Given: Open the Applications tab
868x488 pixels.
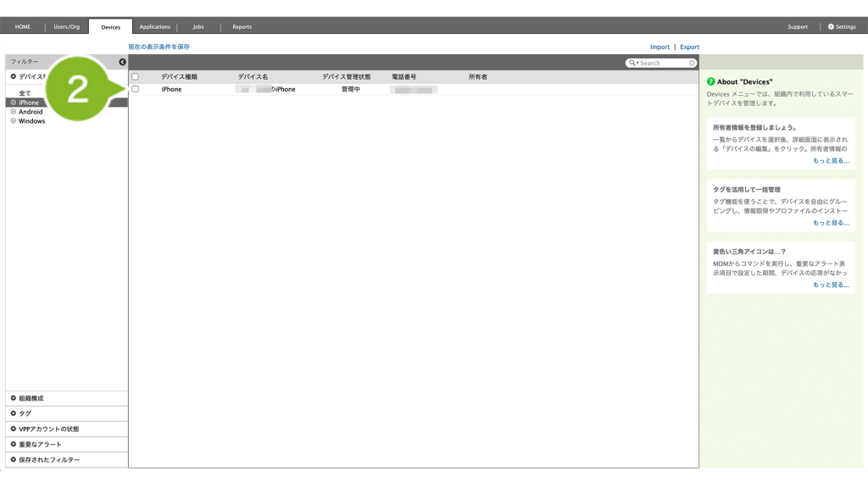Looking at the screenshot, I should (155, 27).
